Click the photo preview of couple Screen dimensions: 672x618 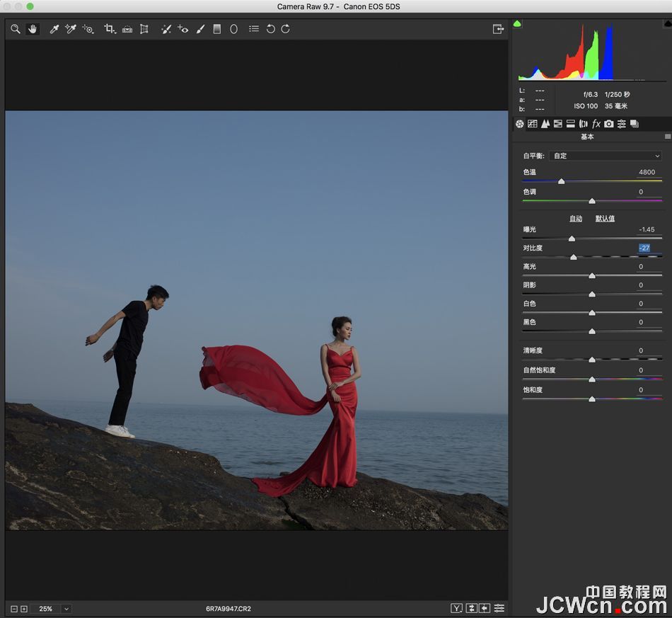pyautogui.click(x=256, y=321)
